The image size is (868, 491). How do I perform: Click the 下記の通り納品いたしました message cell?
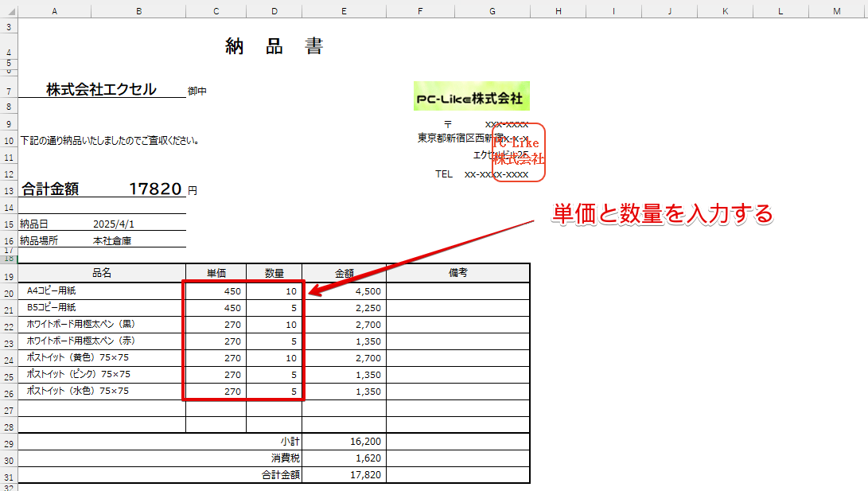click(110, 141)
